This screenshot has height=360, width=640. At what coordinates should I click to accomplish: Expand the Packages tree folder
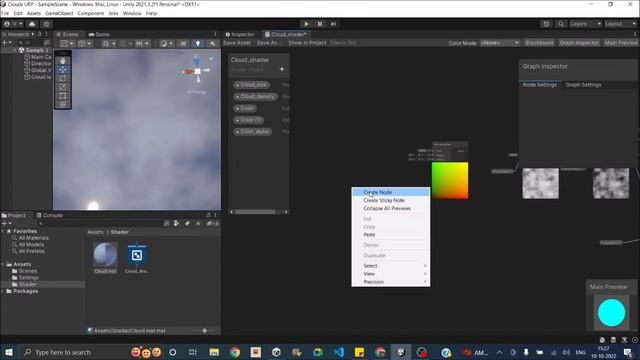(x=3, y=291)
